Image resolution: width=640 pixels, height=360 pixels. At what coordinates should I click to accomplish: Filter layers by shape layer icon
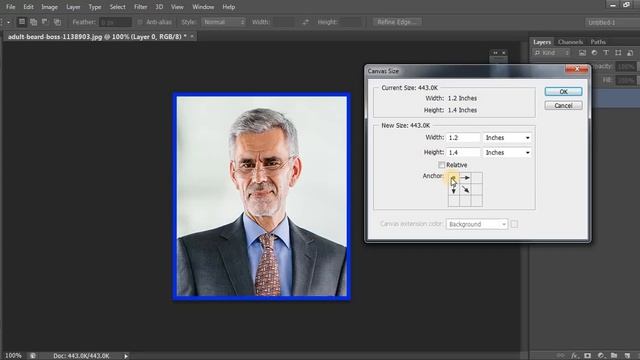(x=618, y=53)
